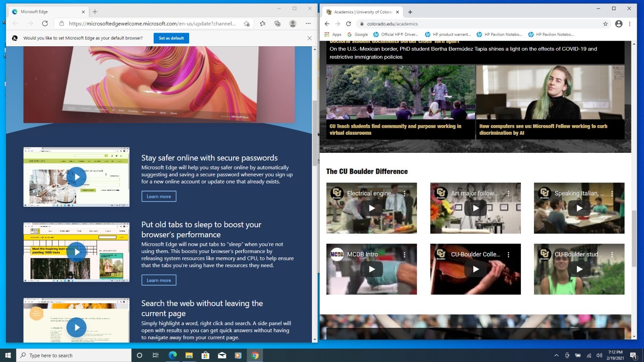Image resolution: width=644 pixels, height=362 pixels.
Task: Bookmark this page with Chrome star
Action: tap(605, 24)
